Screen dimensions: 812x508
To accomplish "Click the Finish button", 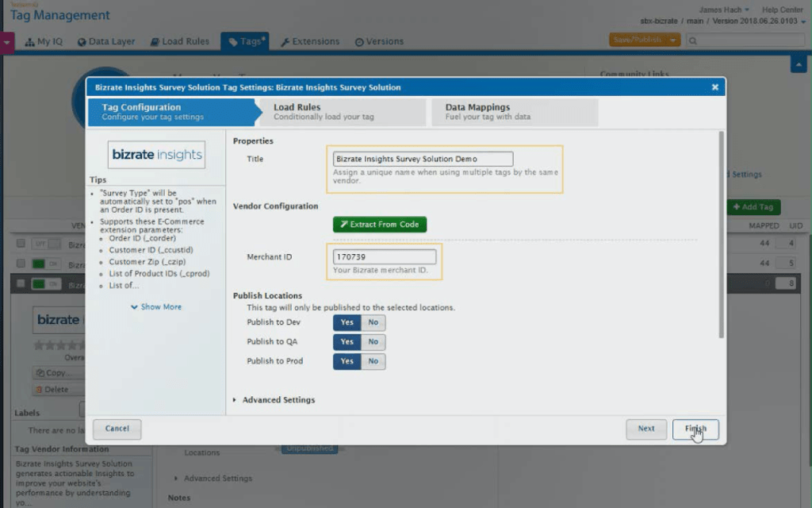I will point(695,429).
